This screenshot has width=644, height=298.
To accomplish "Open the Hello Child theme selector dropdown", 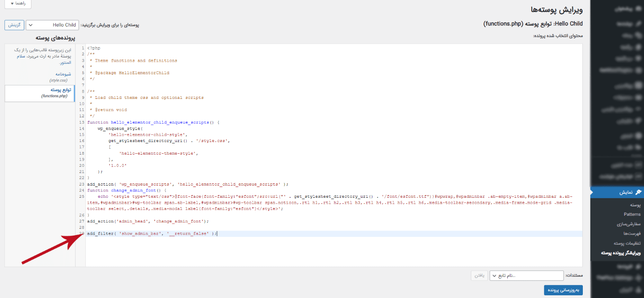I will click(52, 25).
